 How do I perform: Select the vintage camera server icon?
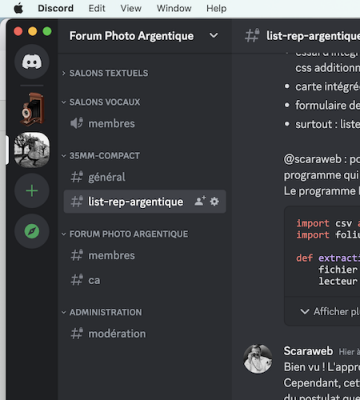click(32, 109)
